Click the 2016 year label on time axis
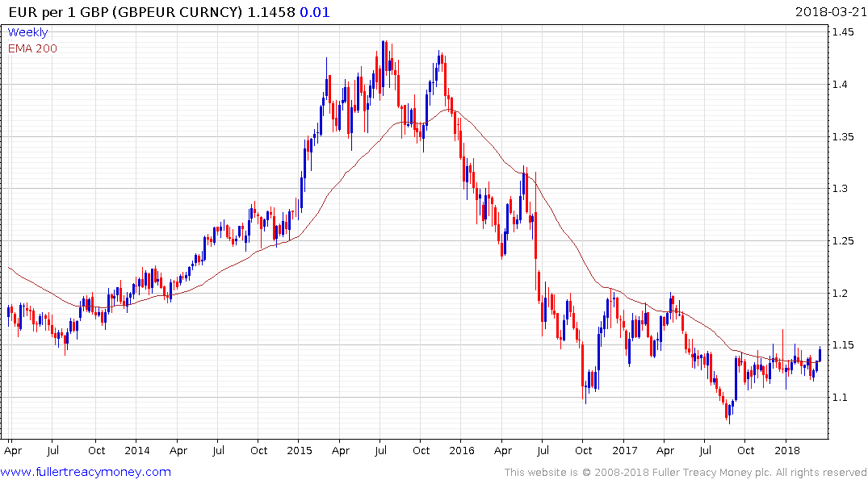868x484 pixels. coord(462,450)
